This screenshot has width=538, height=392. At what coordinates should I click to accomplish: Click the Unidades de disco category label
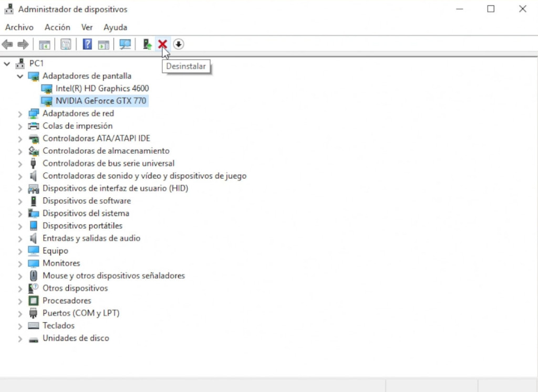[x=75, y=338]
